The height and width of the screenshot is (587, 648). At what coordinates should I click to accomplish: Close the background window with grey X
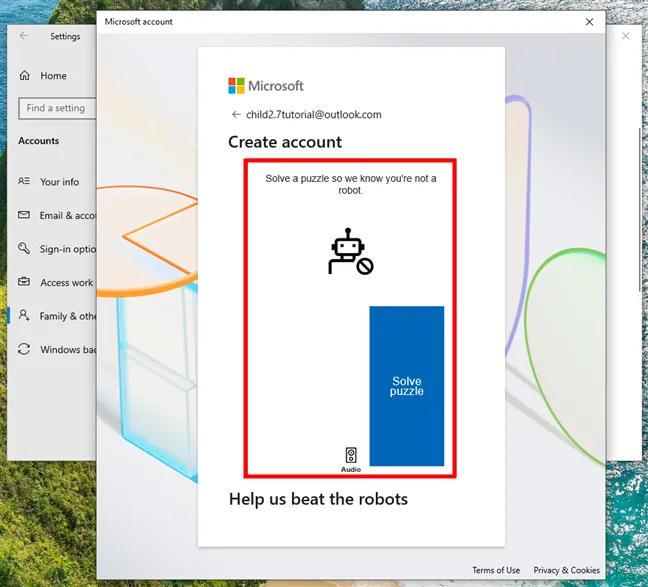coord(626,36)
